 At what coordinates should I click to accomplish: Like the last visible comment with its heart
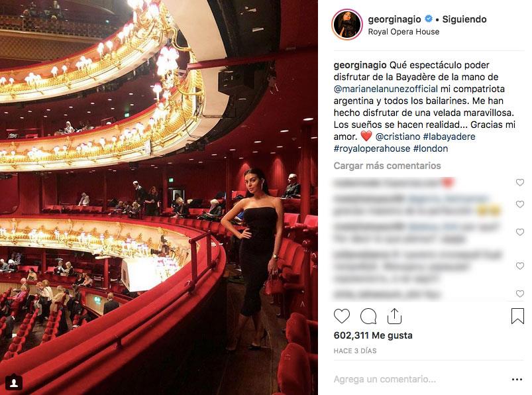[520, 294]
